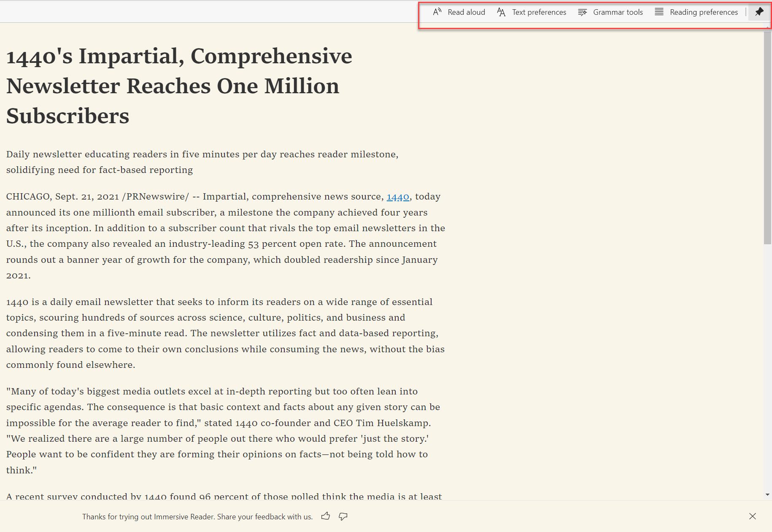Follow the 1440 hyperlink in the article
Screen dimensions: 772x532
coord(398,197)
